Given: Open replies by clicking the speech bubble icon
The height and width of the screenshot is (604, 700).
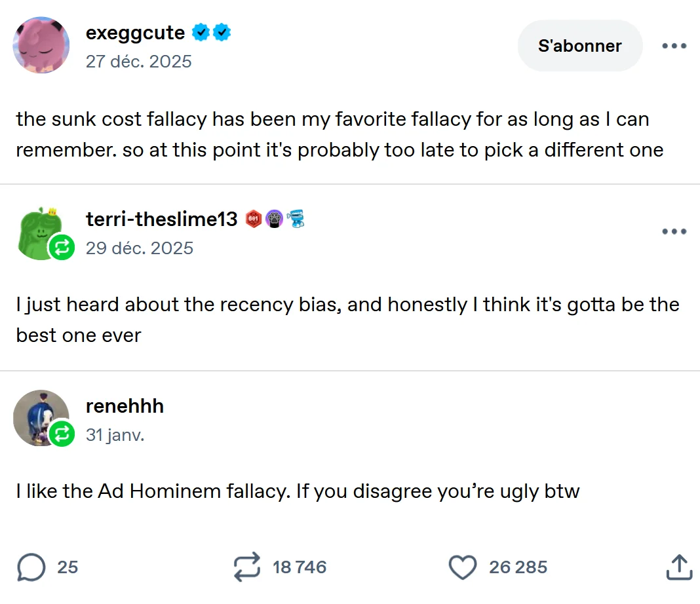Looking at the screenshot, I should click(31, 567).
